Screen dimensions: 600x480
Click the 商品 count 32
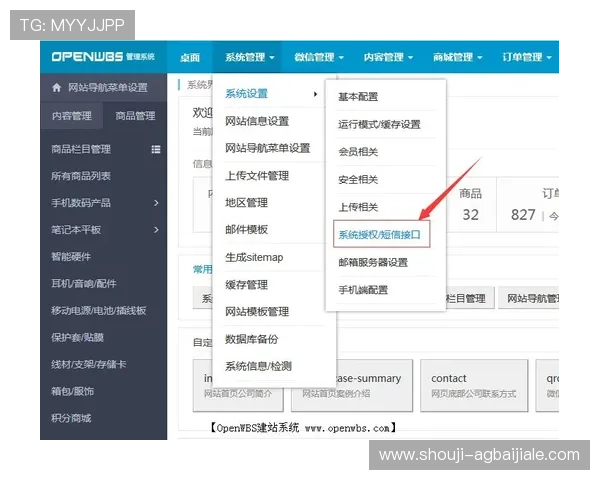(470, 215)
